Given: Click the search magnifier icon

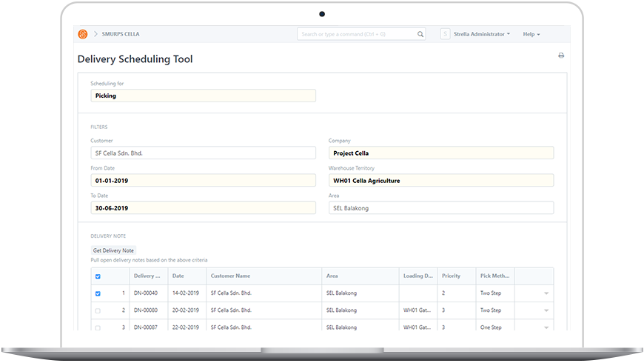Looking at the screenshot, I should pos(420,34).
